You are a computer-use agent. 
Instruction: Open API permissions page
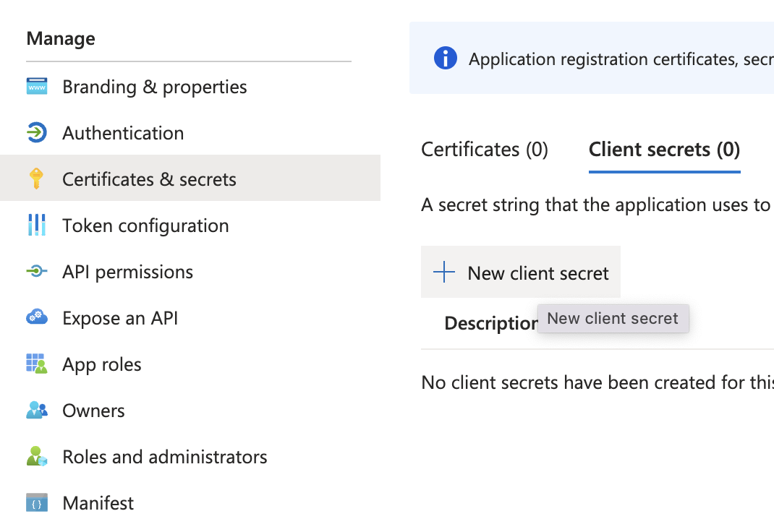pos(190,273)
